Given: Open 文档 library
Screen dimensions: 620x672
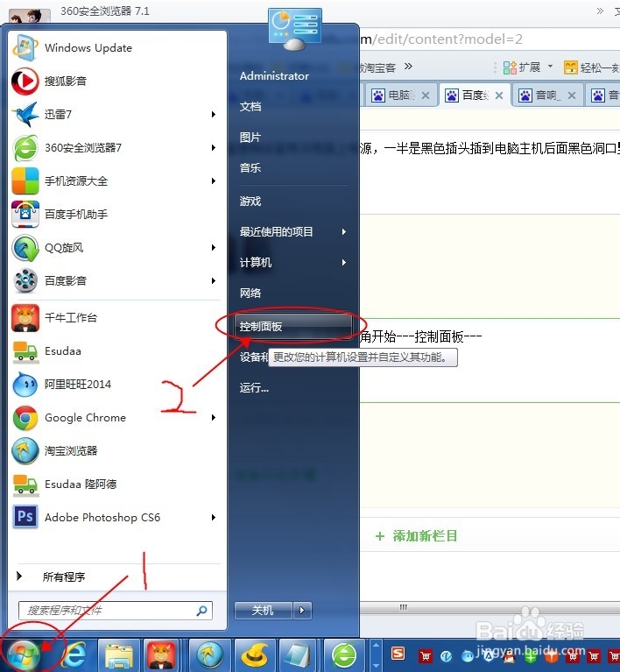Looking at the screenshot, I should click(x=250, y=107).
